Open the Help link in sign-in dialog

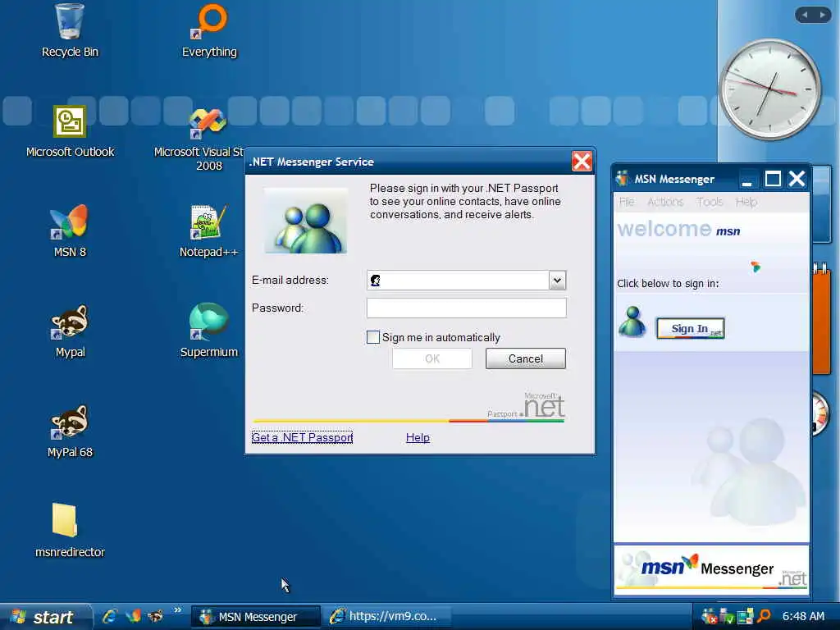point(418,437)
